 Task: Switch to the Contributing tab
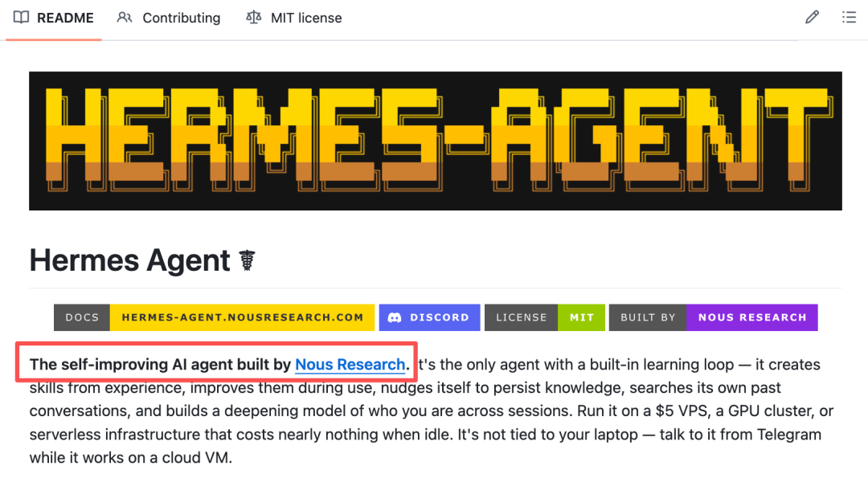pos(169,18)
